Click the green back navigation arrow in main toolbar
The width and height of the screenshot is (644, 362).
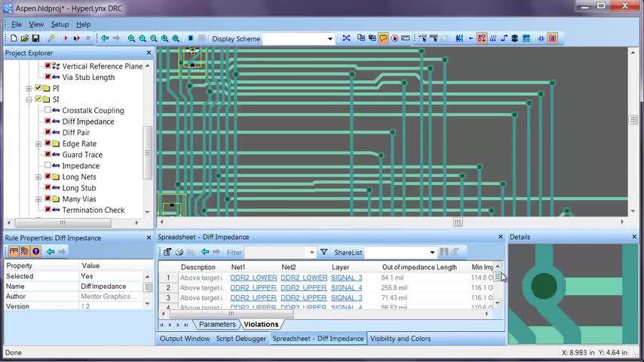click(105, 38)
